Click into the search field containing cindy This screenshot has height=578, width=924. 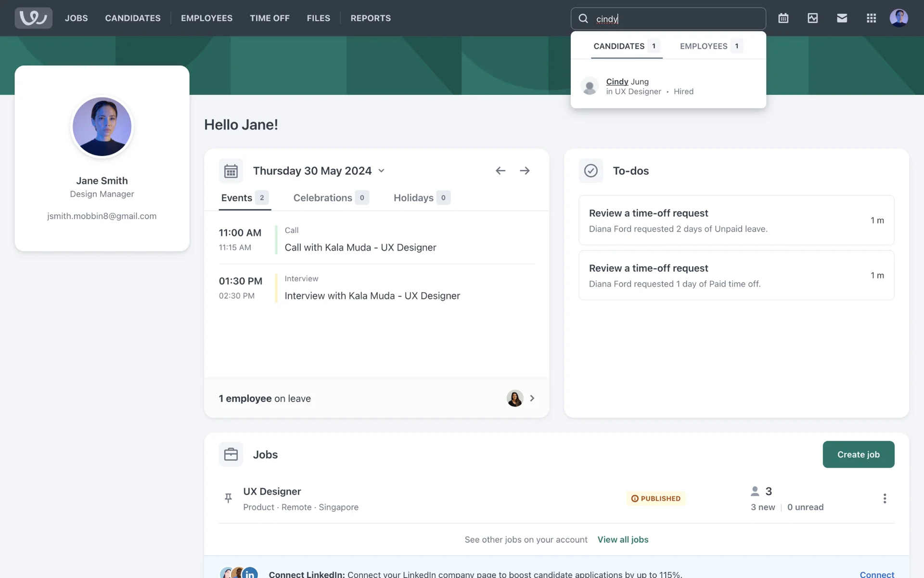pyautogui.click(x=674, y=19)
